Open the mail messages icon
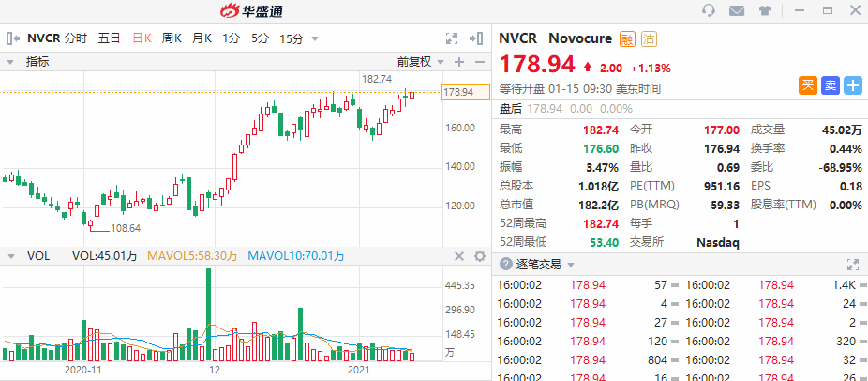The width and height of the screenshot is (868, 381). coord(736,10)
